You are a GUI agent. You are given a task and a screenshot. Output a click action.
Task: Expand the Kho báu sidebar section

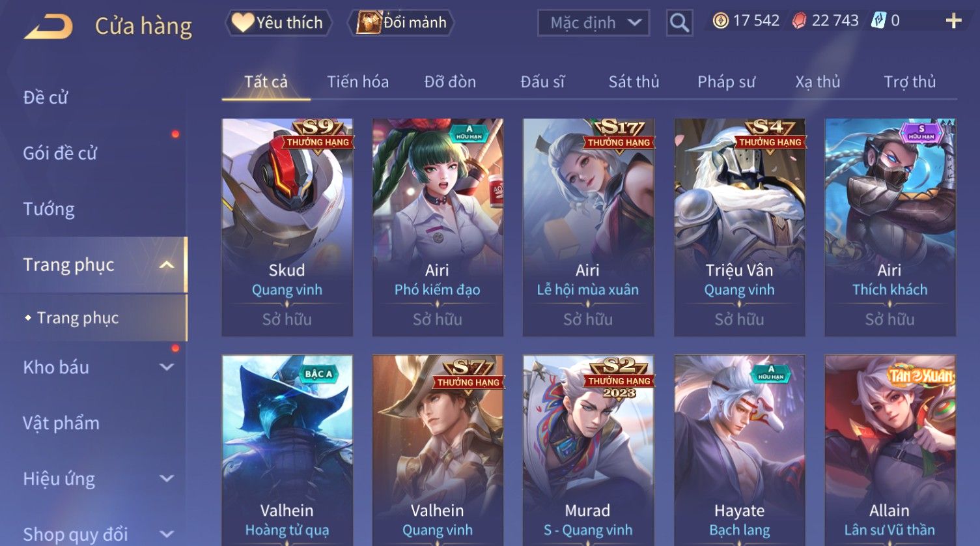tap(167, 367)
